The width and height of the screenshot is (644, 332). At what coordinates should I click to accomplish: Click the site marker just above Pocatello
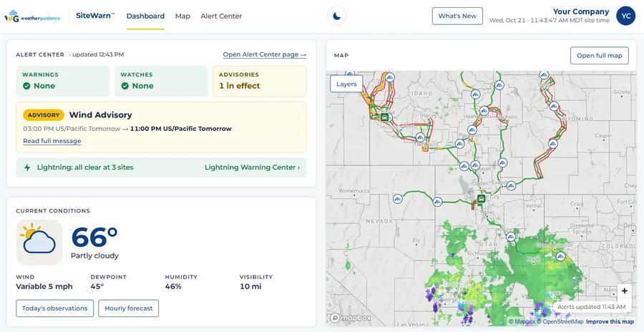tap(472, 130)
